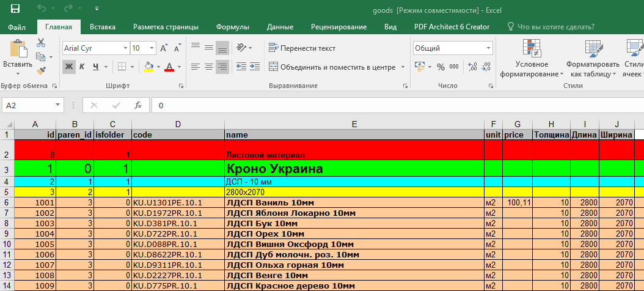Screen dimensions: 644x291
Task: Click the accounting currency format icon
Action: click(x=420, y=67)
